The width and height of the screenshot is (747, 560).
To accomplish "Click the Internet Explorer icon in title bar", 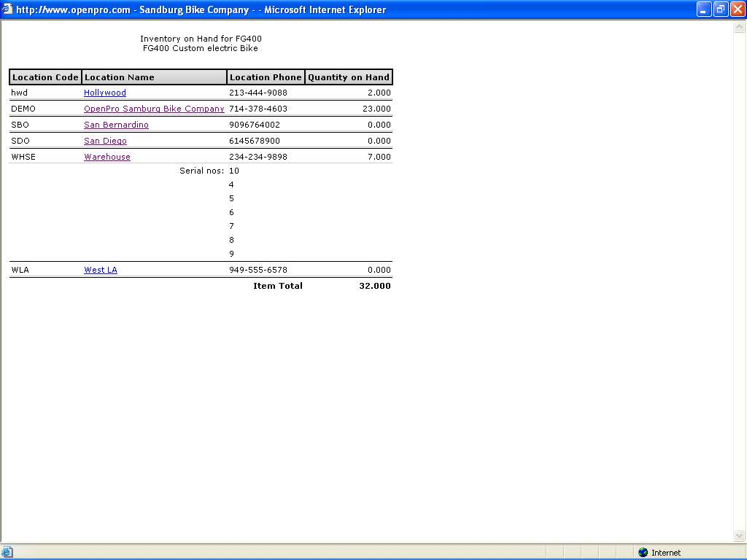I will [8, 9].
